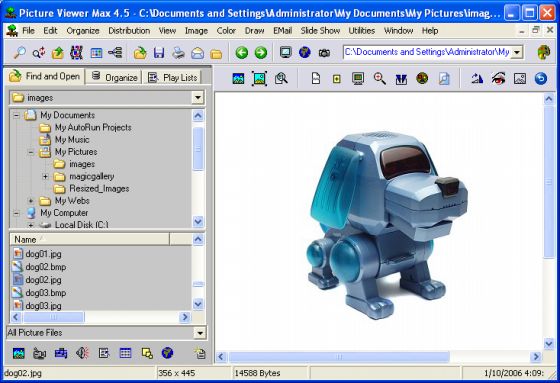Click the painter palette icon at toolbar right

(544, 53)
